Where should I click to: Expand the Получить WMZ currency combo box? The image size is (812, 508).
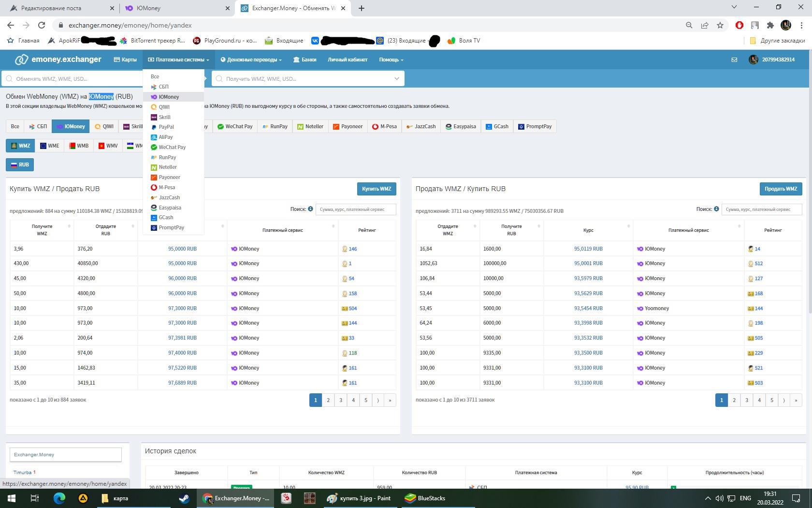pos(308,78)
